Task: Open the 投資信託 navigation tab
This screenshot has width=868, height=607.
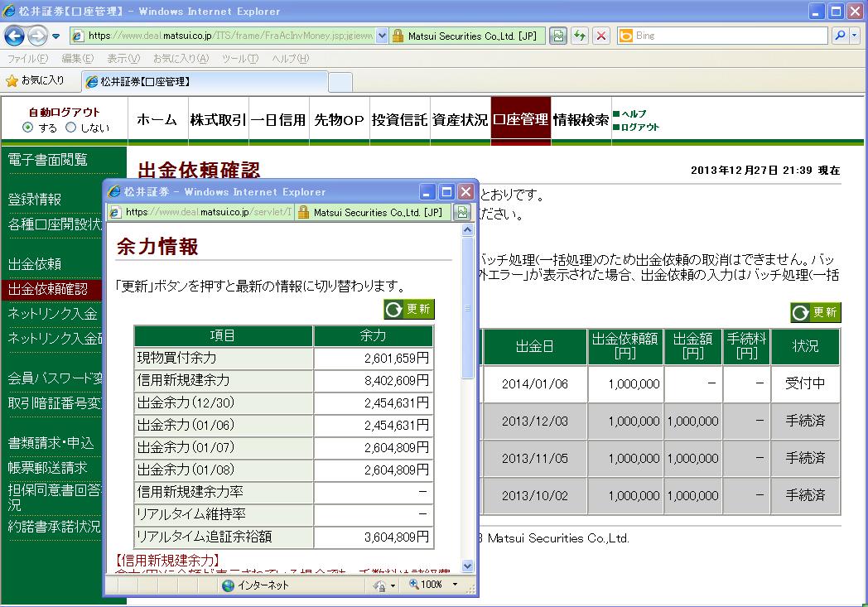Action: 399,120
